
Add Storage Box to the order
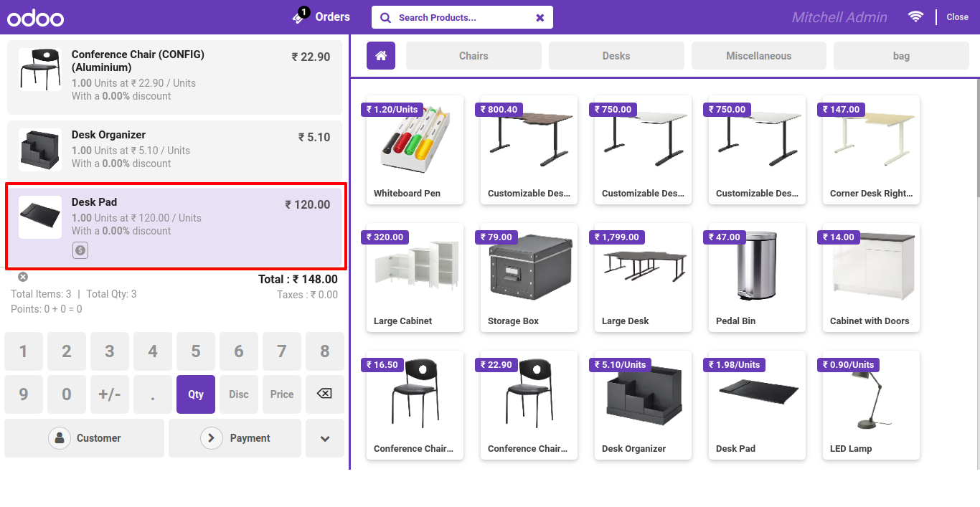(x=529, y=278)
